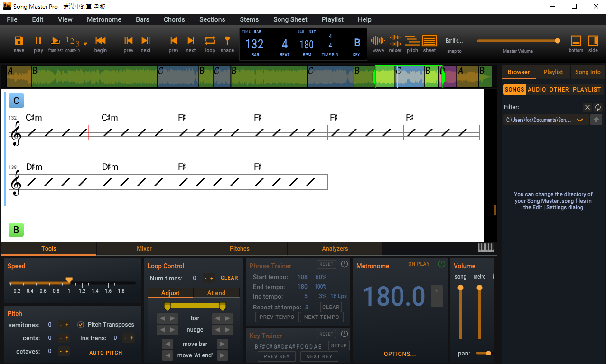Click the NEXT TEMPO button
This screenshot has height=364, width=606.
pos(322,317)
